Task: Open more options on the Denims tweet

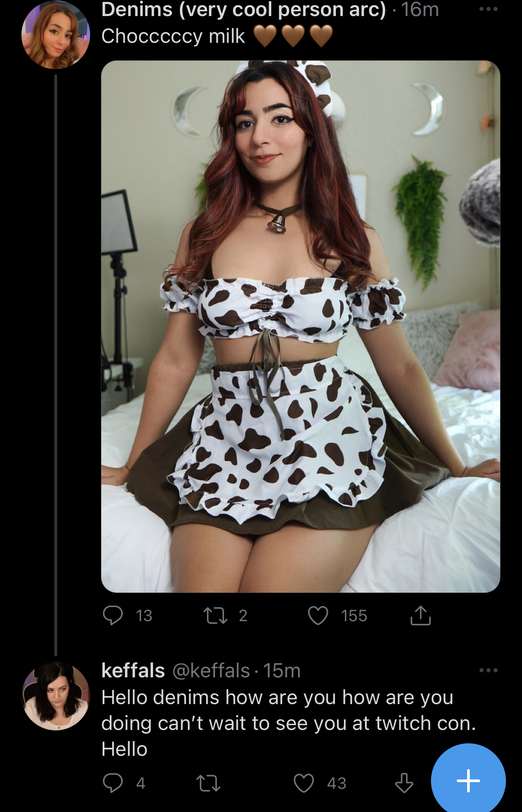Action: 488,9
